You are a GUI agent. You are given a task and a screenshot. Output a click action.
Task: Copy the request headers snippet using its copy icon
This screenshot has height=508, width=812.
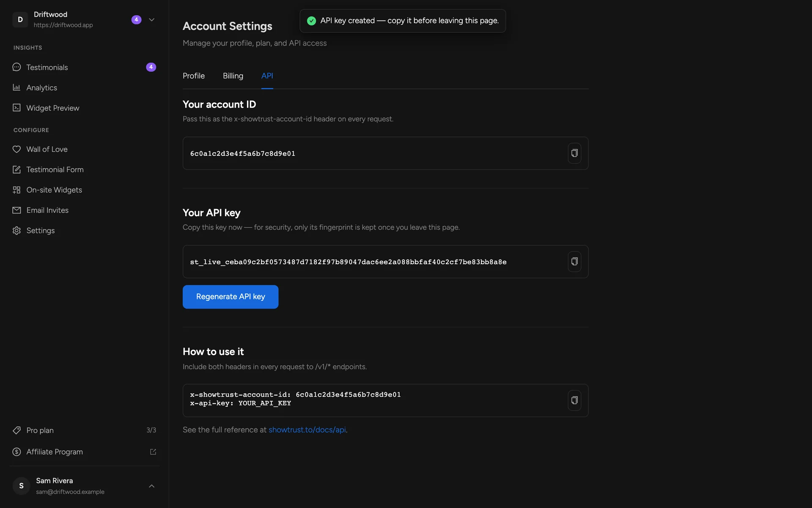[x=574, y=400]
